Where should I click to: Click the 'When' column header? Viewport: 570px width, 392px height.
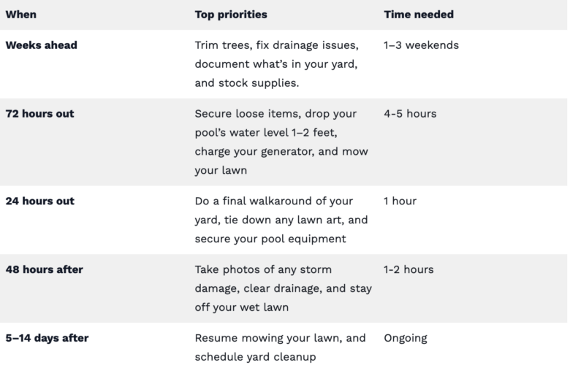coord(20,15)
